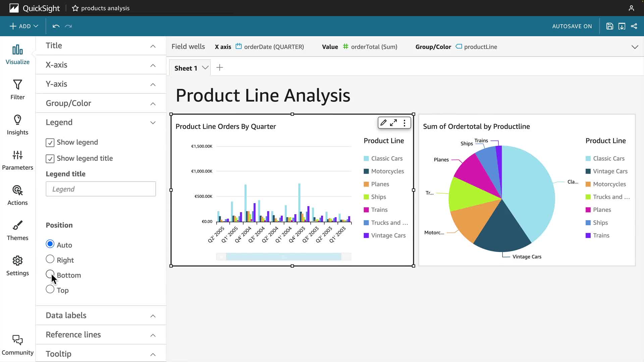Add a new sheet with plus button

[220, 68]
